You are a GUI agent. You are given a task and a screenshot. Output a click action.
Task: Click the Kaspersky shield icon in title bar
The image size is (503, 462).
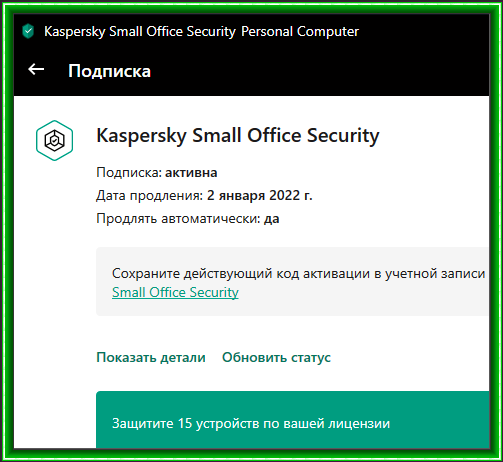(28, 31)
